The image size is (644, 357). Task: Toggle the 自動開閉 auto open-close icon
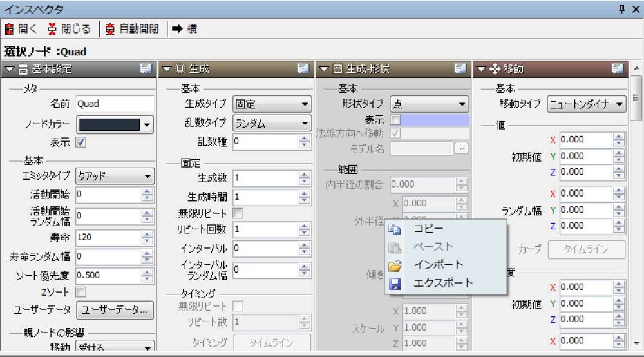(x=111, y=29)
